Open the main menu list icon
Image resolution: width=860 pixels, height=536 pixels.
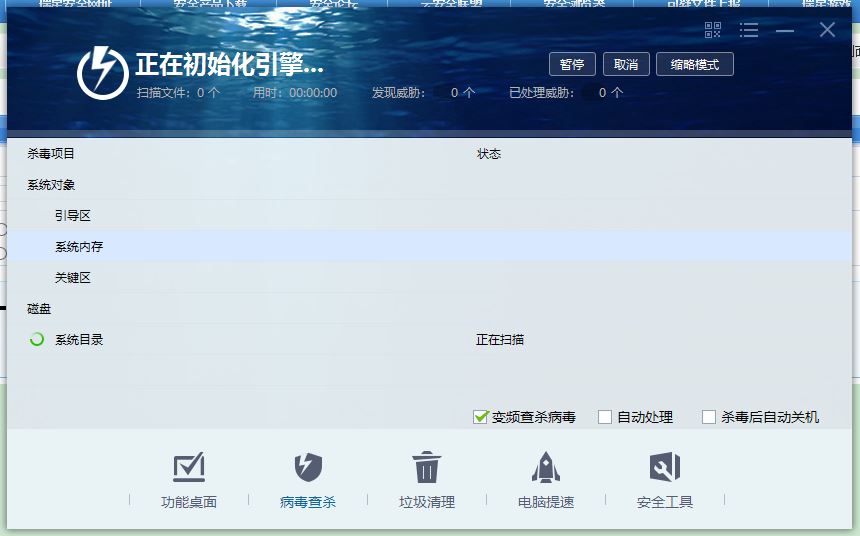pos(749,30)
